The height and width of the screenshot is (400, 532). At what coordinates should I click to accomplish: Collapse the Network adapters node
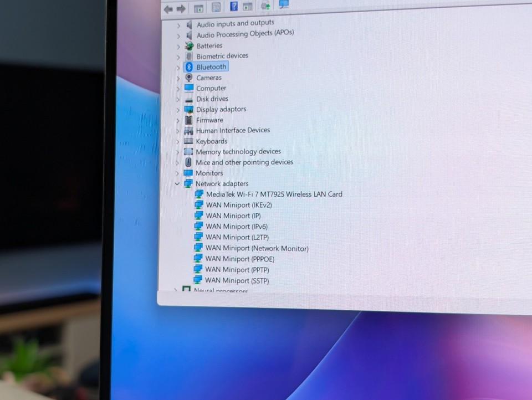(177, 184)
